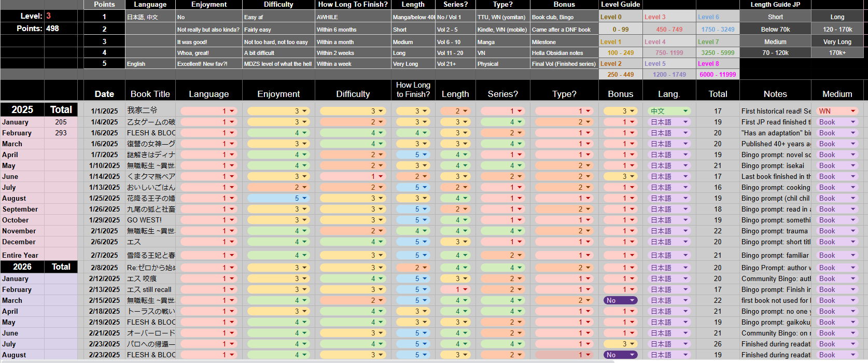This screenshot has width=868, height=363.
Task: Select the note 'Bingo prompt: cooking'
Action: pos(775,187)
